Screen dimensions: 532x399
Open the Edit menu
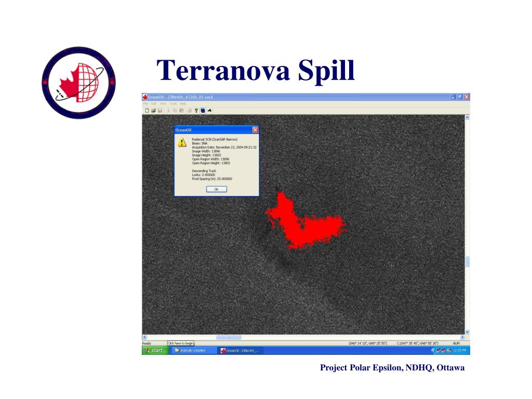tap(154, 103)
